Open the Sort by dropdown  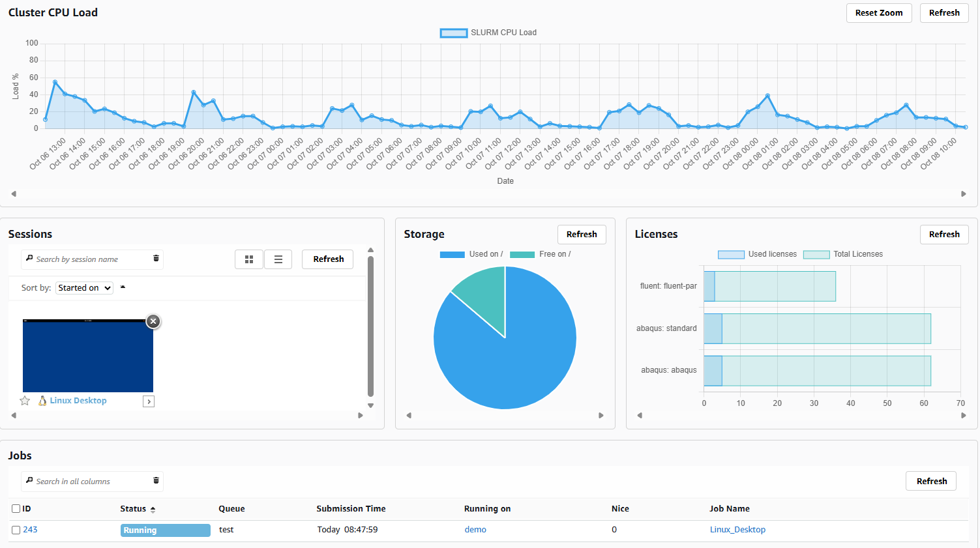tap(84, 288)
